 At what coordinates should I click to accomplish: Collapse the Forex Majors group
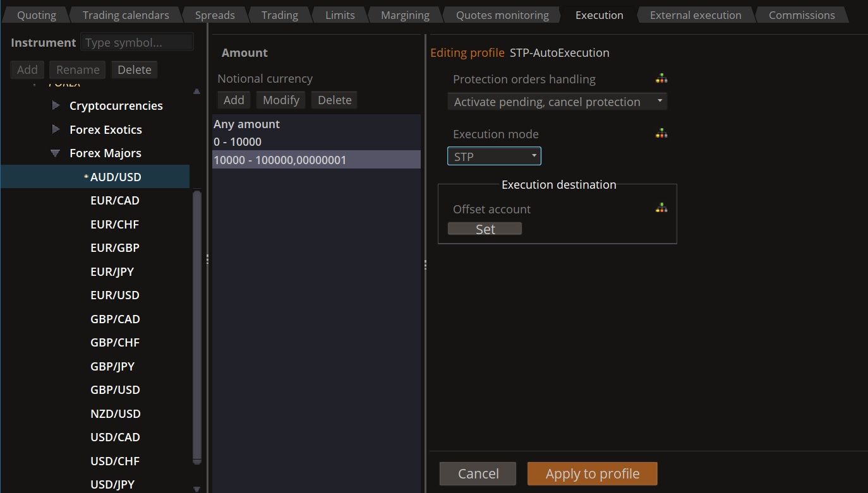tap(56, 153)
